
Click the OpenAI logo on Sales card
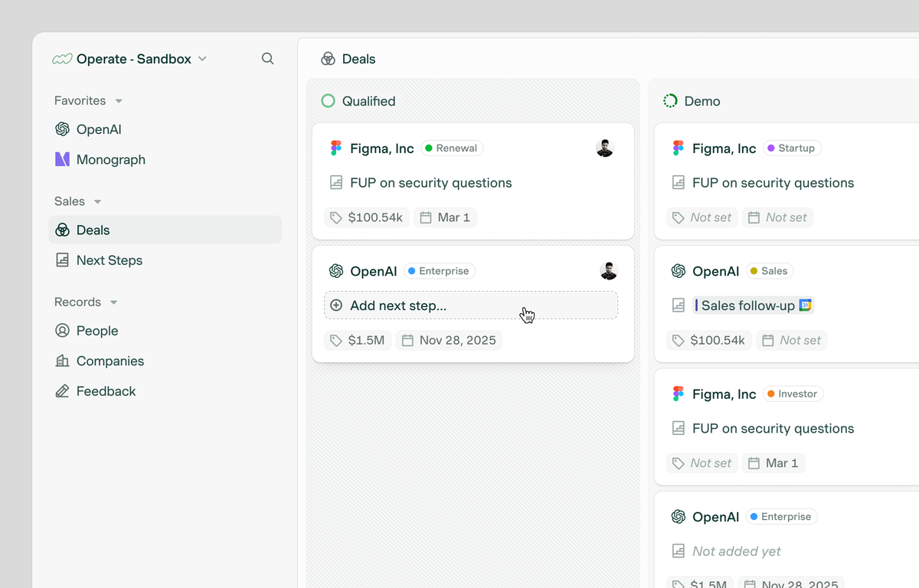pos(678,271)
